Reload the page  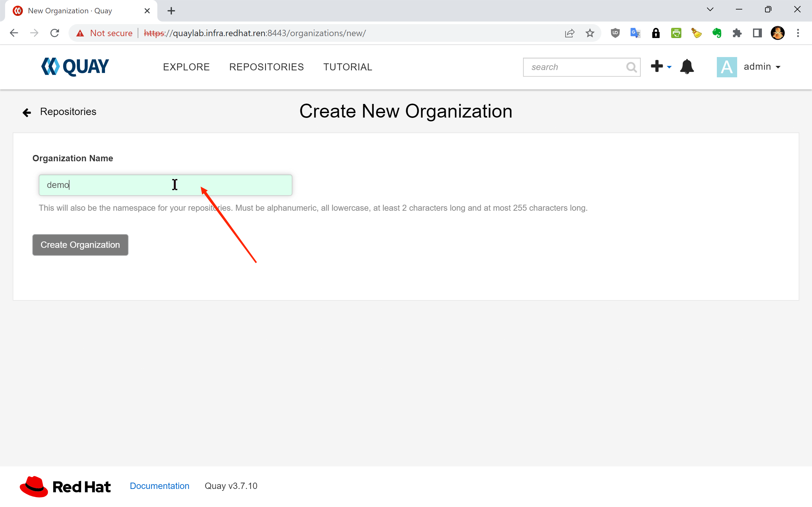(x=55, y=33)
